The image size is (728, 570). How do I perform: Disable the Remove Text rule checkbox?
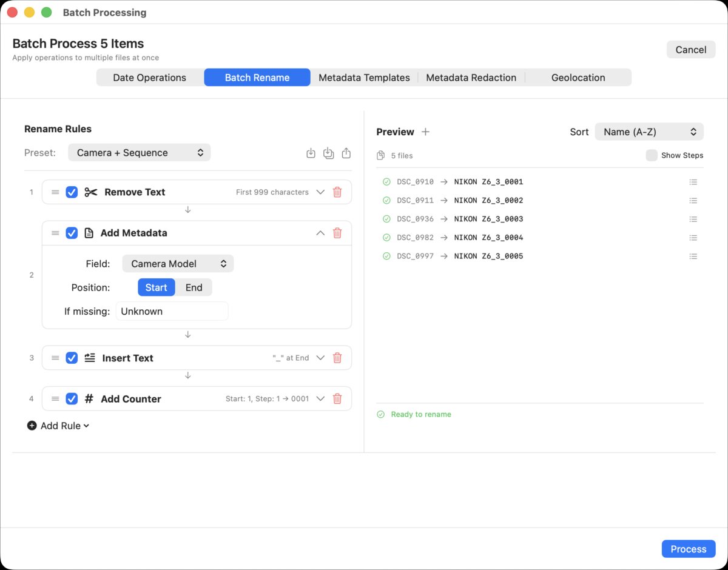click(72, 192)
